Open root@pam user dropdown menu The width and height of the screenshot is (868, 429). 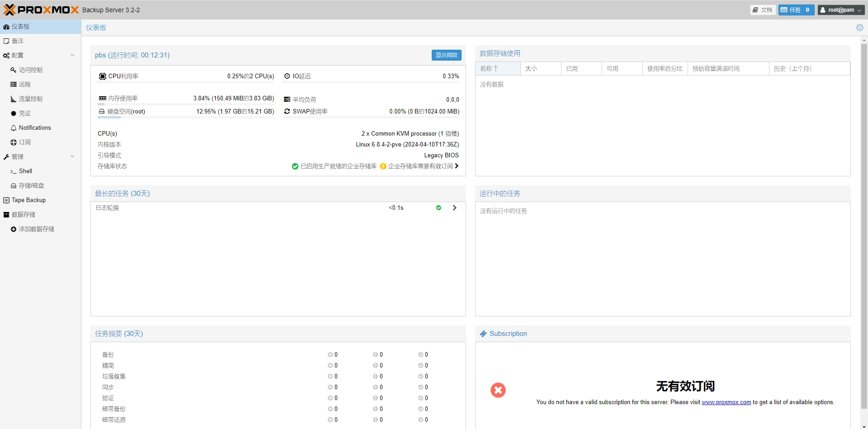[x=841, y=10]
